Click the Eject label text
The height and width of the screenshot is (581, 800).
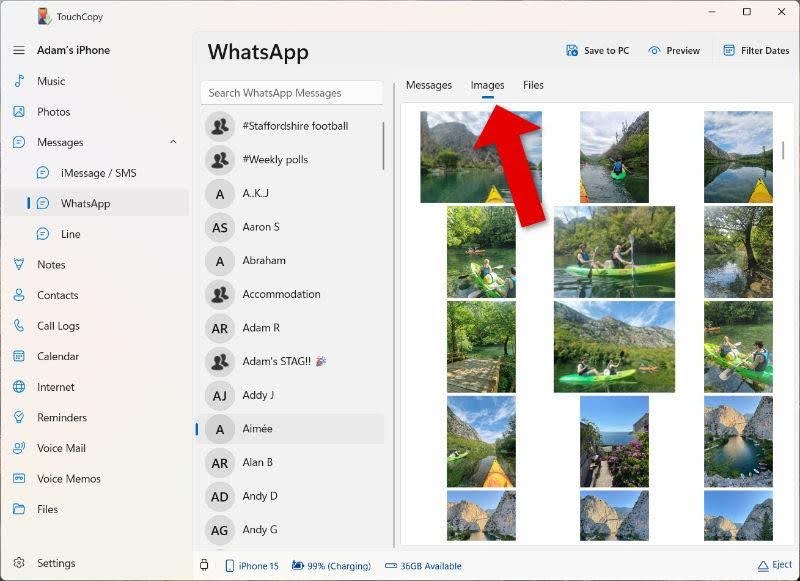(x=782, y=565)
